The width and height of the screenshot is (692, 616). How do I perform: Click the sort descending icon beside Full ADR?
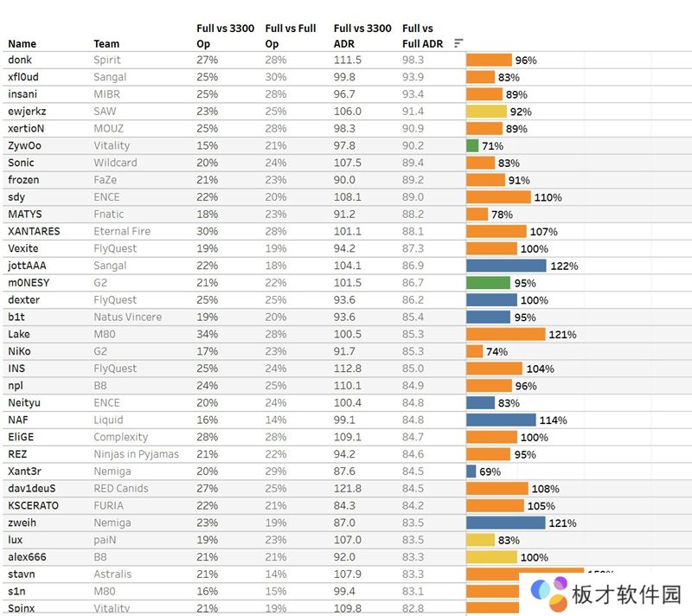click(x=458, y=43)
